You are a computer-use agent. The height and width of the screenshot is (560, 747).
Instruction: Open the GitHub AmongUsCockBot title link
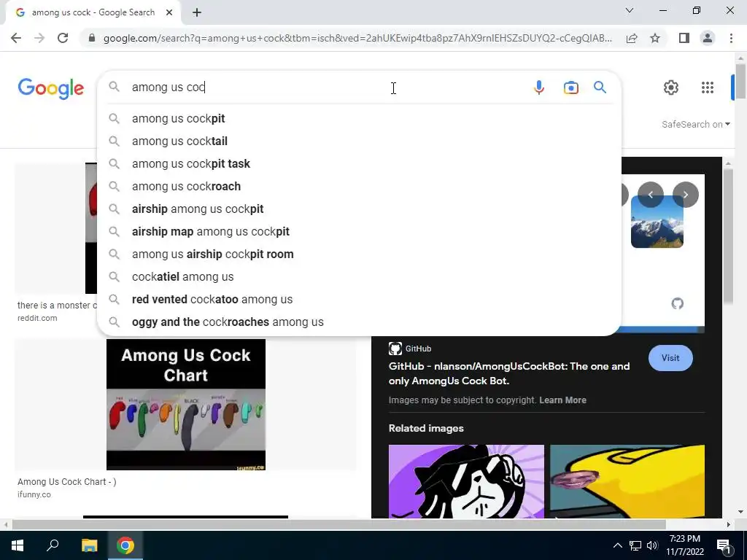pyautogui.click(x=508, y=373)
